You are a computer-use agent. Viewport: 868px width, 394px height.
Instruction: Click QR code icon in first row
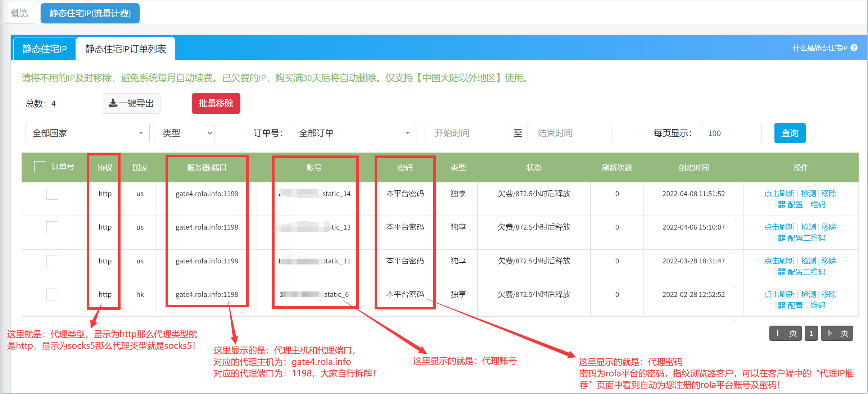point(782,205)
